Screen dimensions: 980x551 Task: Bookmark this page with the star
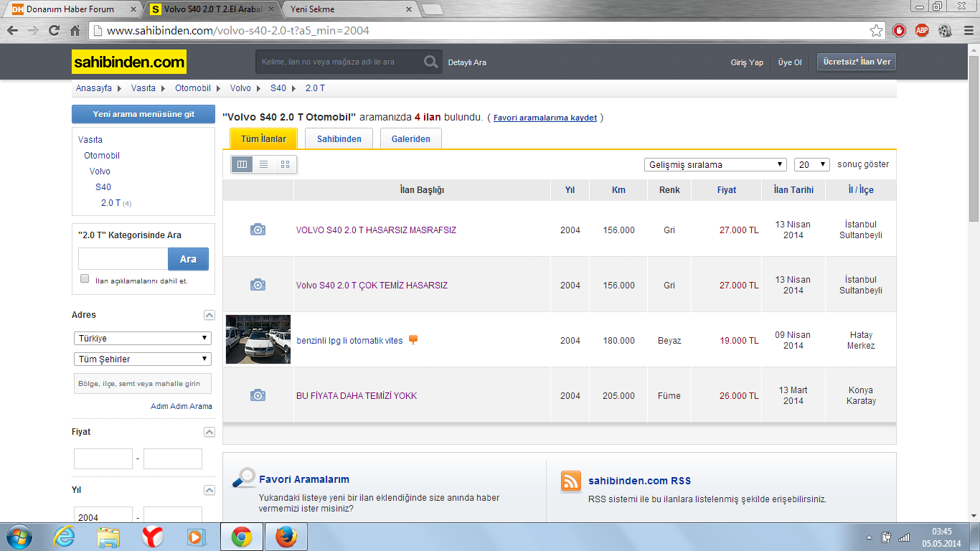pos(876,31)
